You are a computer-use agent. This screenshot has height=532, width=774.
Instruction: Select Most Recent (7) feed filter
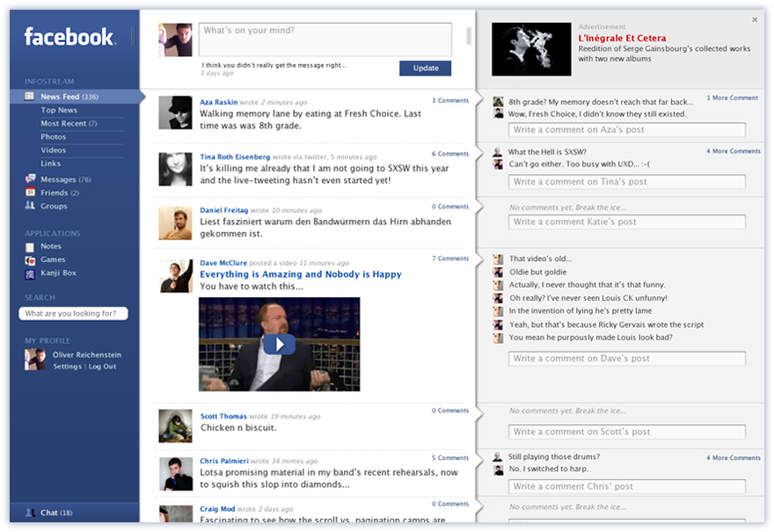pos(69,123)
